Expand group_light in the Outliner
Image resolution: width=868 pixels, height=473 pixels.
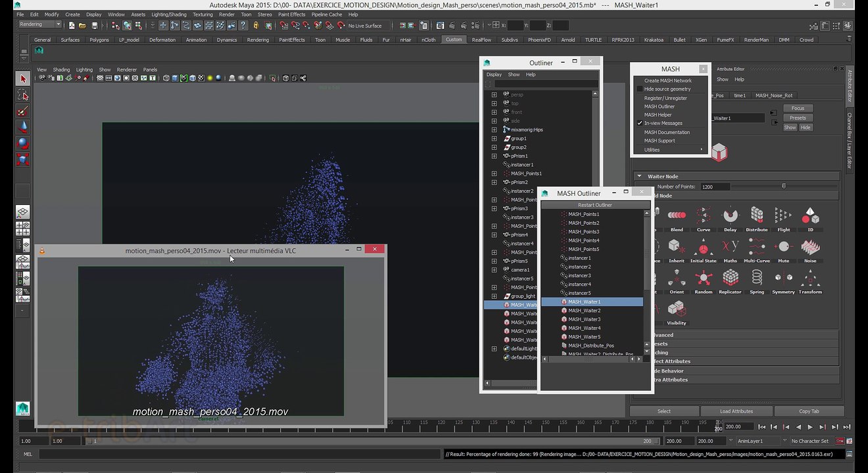coord(494,296)
